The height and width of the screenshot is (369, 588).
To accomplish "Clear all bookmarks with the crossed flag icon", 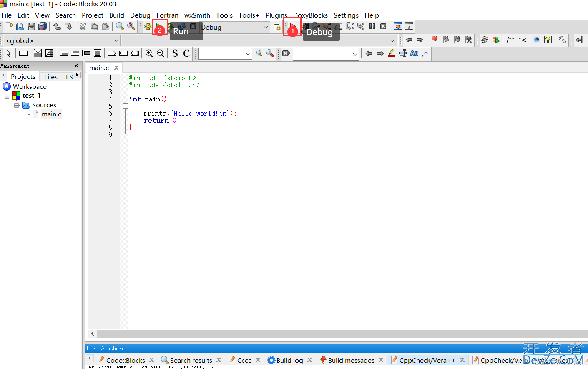I will (x=468, y=40).
